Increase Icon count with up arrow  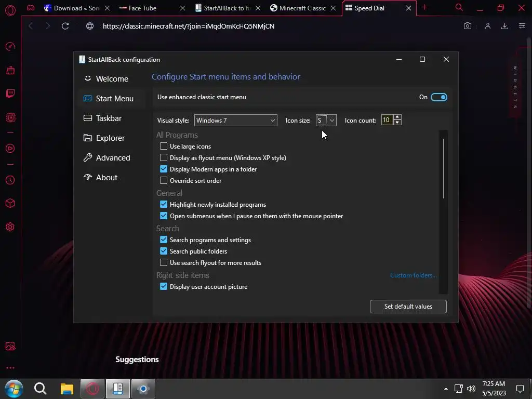coord(397,117)
